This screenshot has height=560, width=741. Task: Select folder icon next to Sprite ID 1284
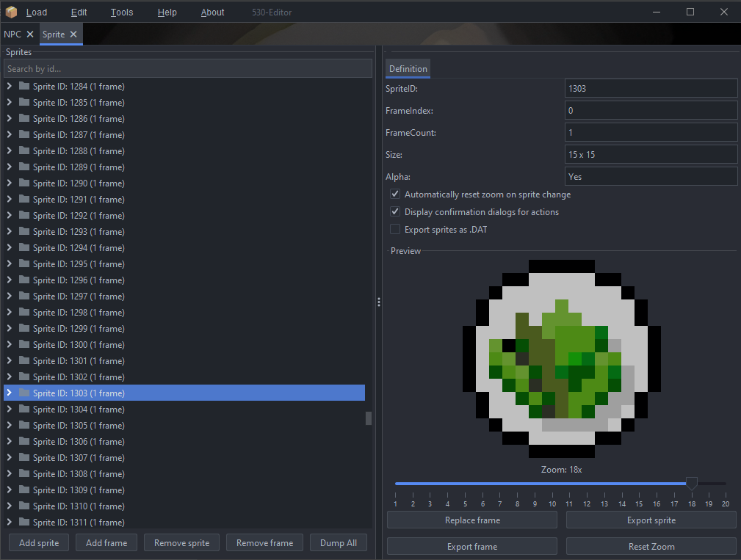(24, 86)
